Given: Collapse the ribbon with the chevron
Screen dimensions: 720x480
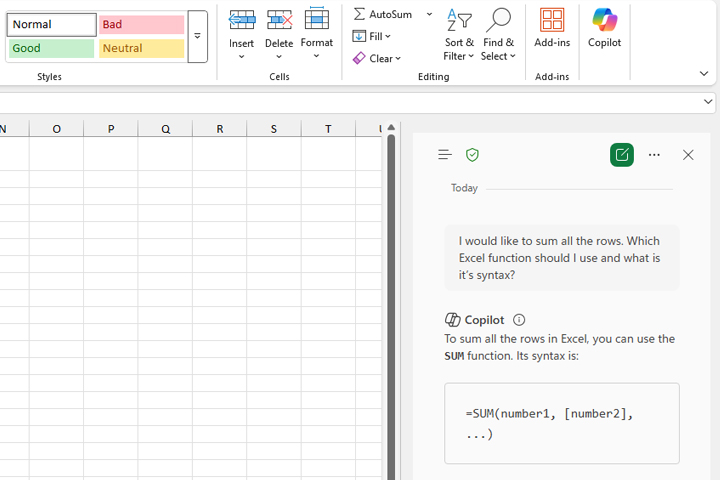Looking at the screenshot, I should click(x=704, y=73).
